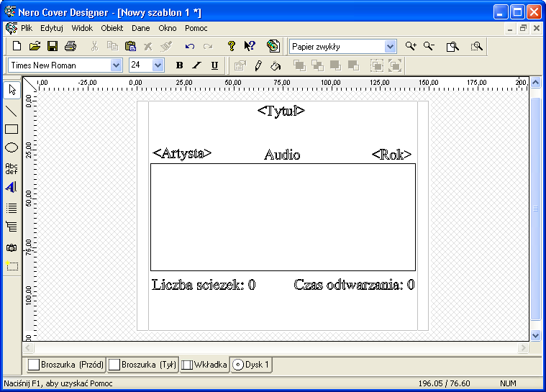
Task: Open pen properties pencil icon
Action: (258, 65)
